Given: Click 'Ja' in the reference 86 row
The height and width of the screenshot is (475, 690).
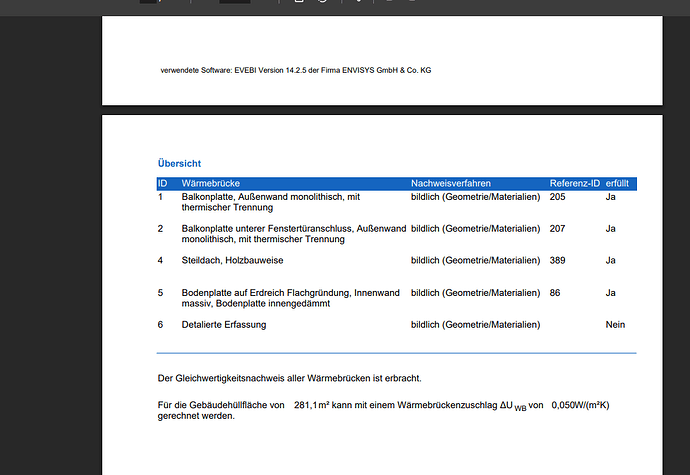Looking at the screenshot, I should 610,293.
